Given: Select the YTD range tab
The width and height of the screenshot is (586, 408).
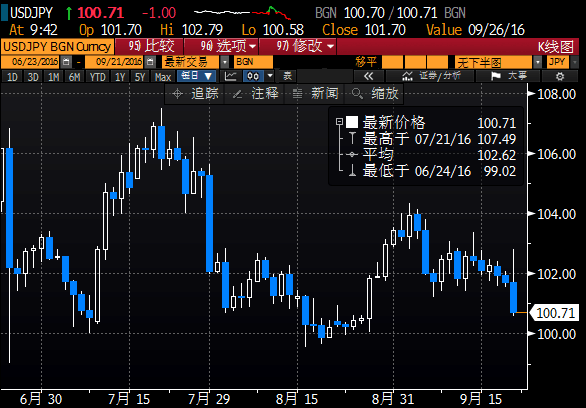Looking at the screenshot, I should pyautogui.click(x=98, y=77).
